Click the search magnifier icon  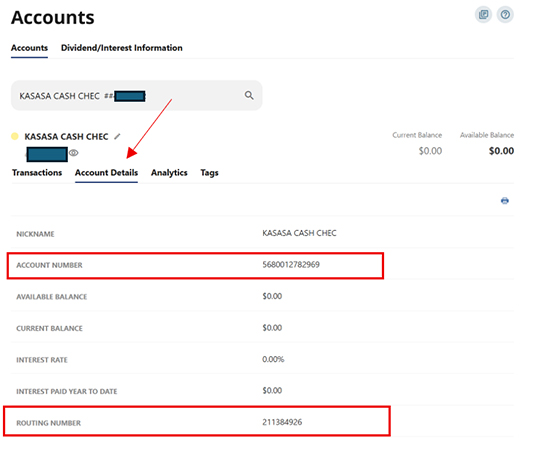[x=249, y=95]
